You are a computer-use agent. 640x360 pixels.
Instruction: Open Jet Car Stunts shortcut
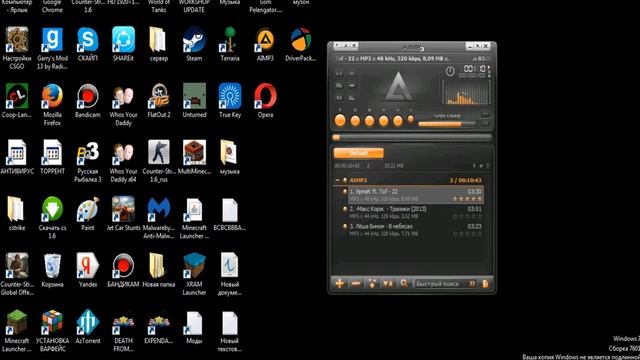[x=123, y=213]
